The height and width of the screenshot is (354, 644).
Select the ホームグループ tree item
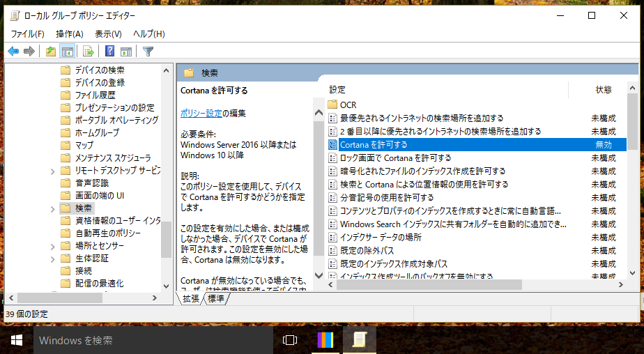pos(97,132)
